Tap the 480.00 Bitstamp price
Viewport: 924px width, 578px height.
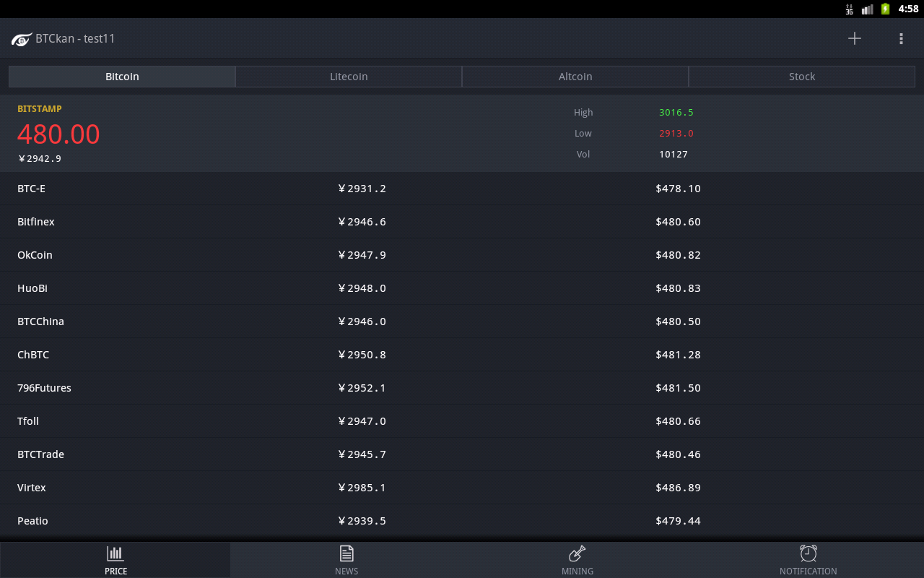(58, 134)
